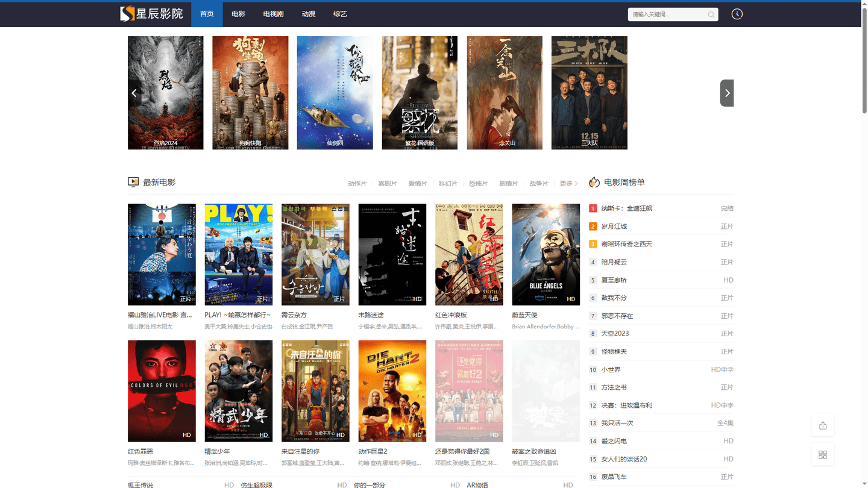Open 红色罪恶 Colors of Evil poster
The height and width of the screenshot is (488, 868).
click(x=162, y=391)
